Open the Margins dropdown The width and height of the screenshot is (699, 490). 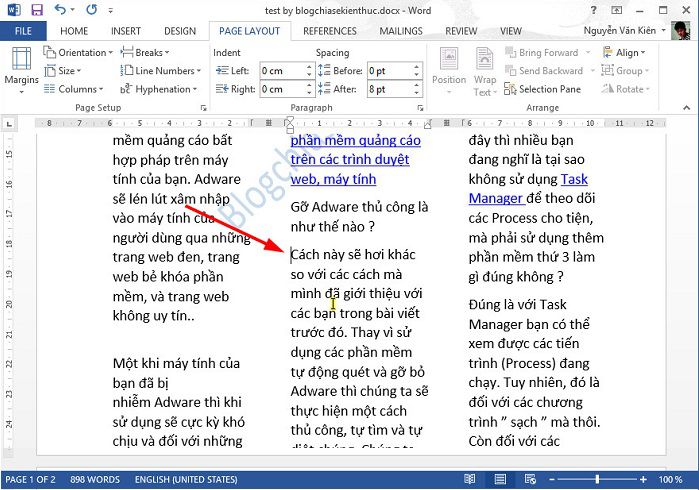click(x=21, y=70)
